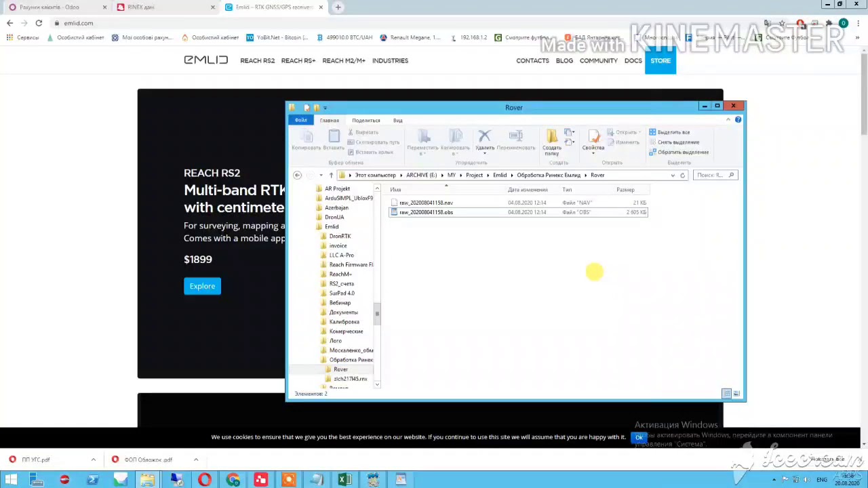Open options for ПП УГС.pdf download
The height and width of the screenshot is (488, 868).
click(x=94, y=460)
